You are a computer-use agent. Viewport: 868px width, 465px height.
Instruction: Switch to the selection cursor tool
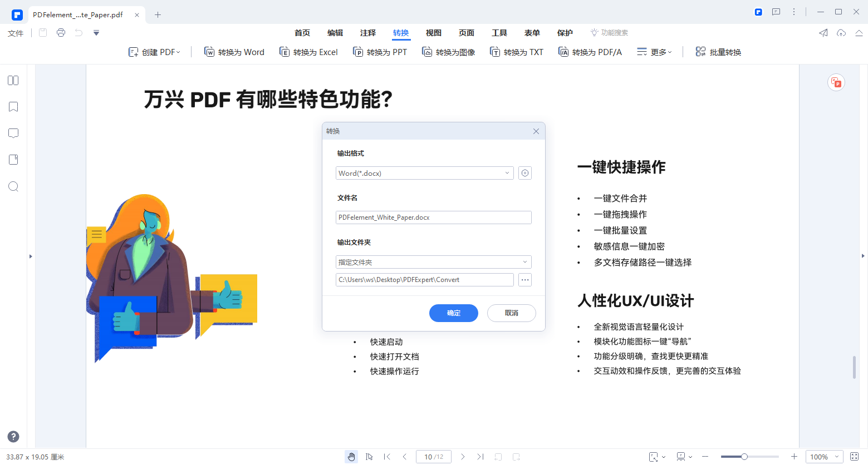pos(369,456)
